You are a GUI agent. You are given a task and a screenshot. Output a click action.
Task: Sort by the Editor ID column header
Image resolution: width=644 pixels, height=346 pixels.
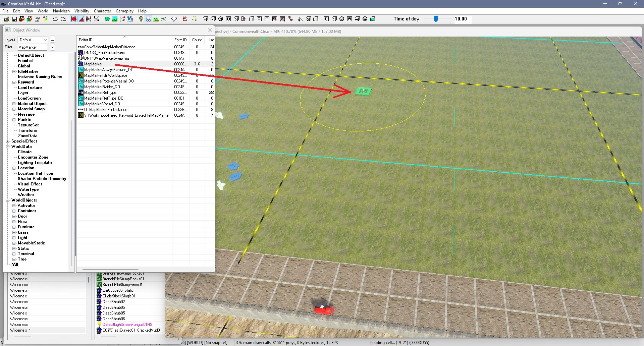click(x=124, y=40)
